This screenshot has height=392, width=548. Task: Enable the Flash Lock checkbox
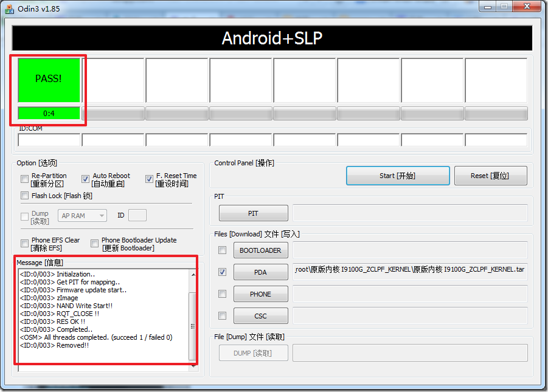pyautogui.click(x=24, y=196)
